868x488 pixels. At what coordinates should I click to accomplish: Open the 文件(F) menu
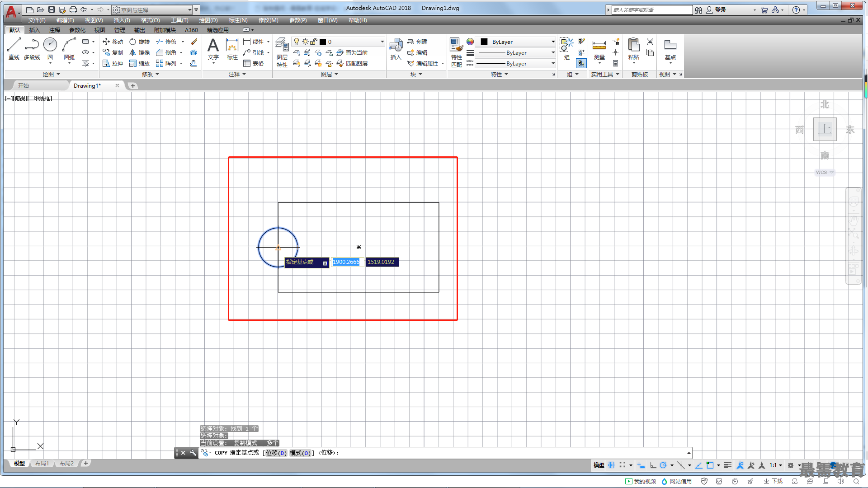click(37, 20)
